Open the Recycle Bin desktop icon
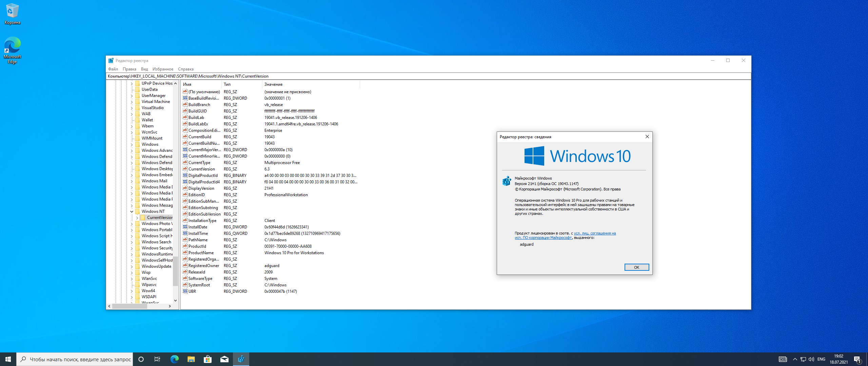This screenshot has height=366, width=868. (13, 14)
